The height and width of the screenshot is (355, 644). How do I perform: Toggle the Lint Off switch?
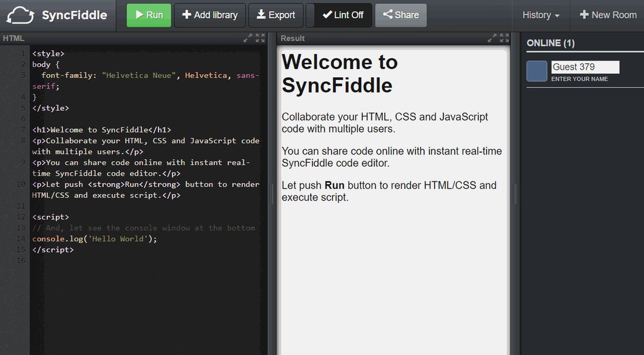339,15
